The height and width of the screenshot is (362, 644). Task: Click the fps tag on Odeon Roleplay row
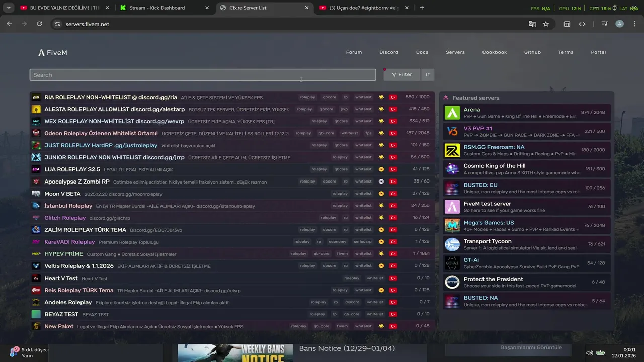[369, 133]
